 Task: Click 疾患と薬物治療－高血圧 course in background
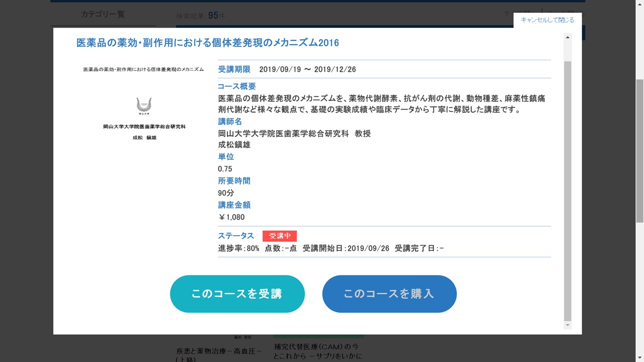[x=219, y=354]
